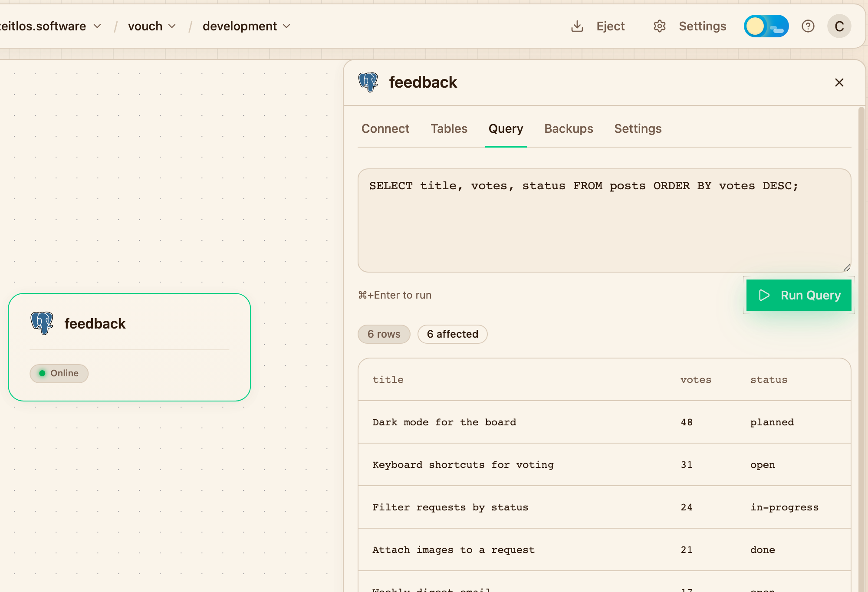Click the Settings label in top bar
Screen dimensions: 868x592
(702, 26)
